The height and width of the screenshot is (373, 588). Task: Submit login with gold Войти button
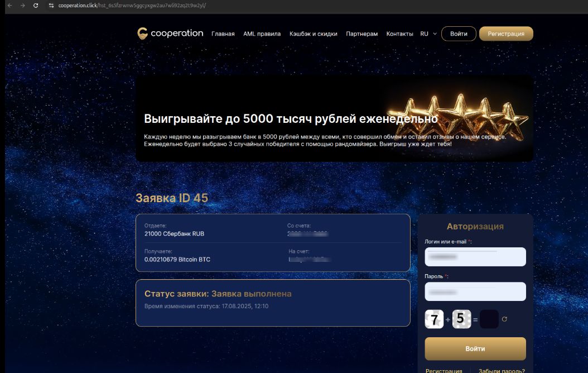pyautogui.click(x=475, y=348)
